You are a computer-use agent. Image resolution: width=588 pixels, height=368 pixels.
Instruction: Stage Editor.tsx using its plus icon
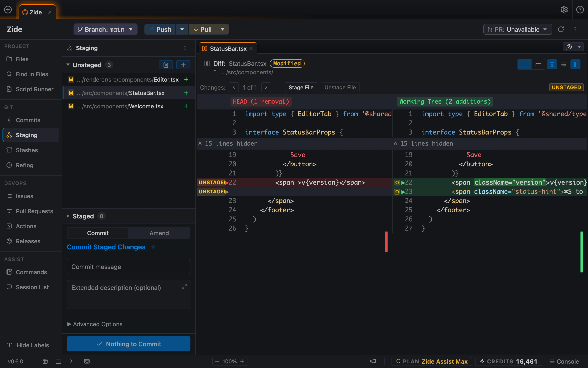click(186, 79)
